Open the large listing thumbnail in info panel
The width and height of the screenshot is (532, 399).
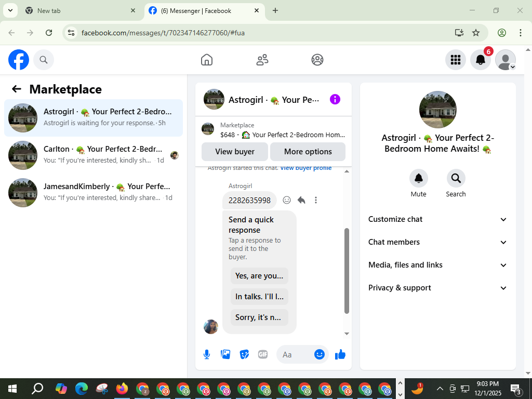pyautogui.click(x=437, y=109)
